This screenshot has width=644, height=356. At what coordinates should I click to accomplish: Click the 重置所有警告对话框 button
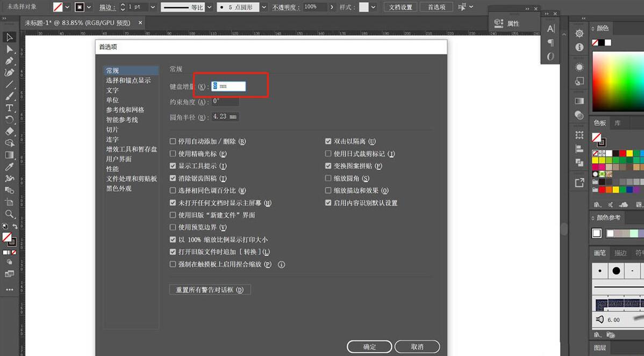pyautogui.click(x=210, y=289)
